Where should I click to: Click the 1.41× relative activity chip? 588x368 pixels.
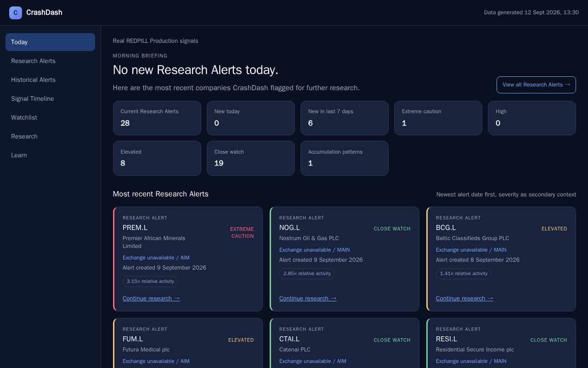464,273
